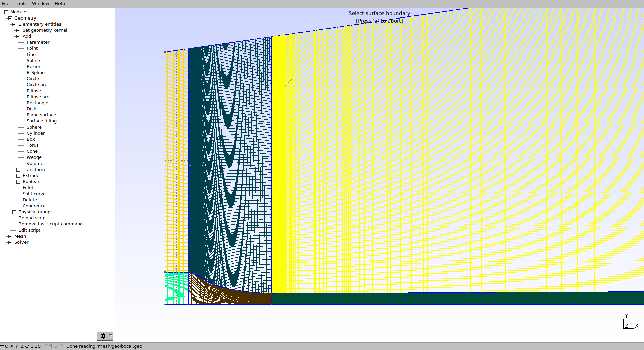Select Rectangle under Add
Viewport: 644px width, 350px height.
[37, 103]
